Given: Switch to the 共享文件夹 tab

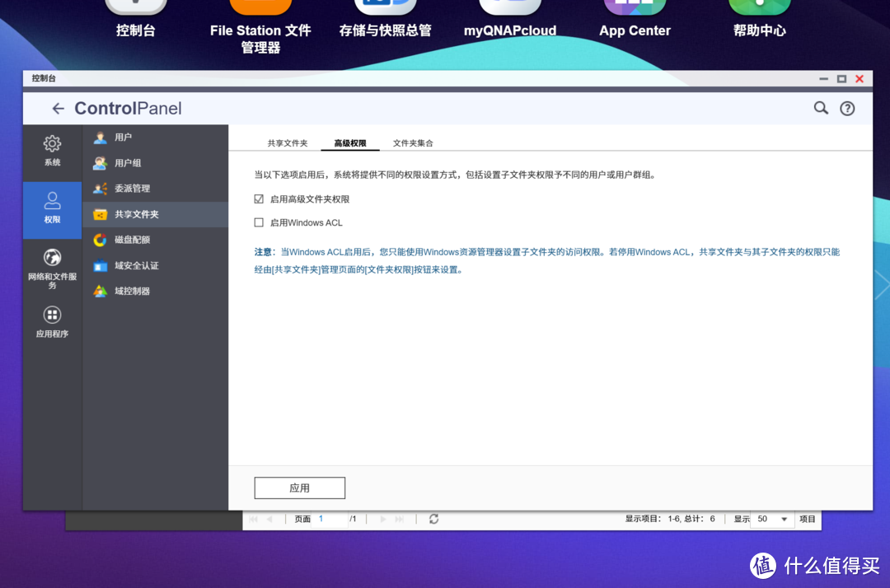Looking at the screenshot, I should tap(287, 143).
